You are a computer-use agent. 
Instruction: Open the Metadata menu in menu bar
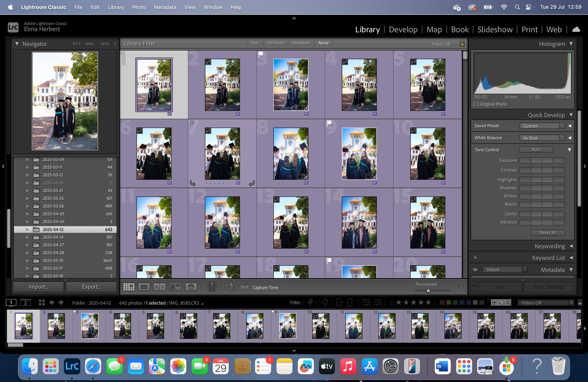point(165,7)
